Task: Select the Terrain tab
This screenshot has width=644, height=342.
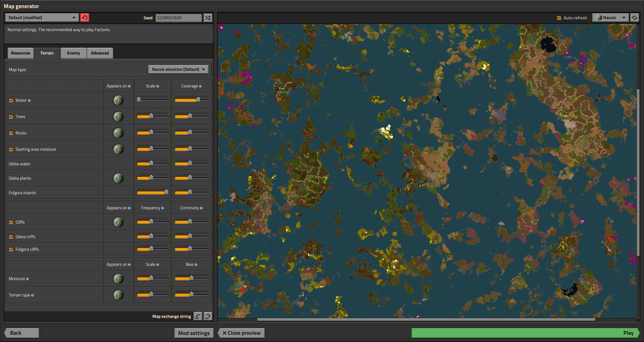Action: (47, 53)
